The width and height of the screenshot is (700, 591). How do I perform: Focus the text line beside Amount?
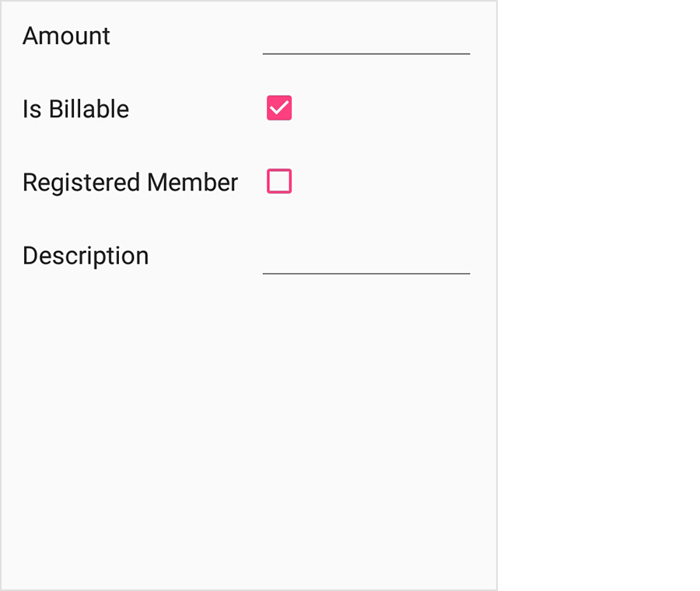tap(366, 39)
